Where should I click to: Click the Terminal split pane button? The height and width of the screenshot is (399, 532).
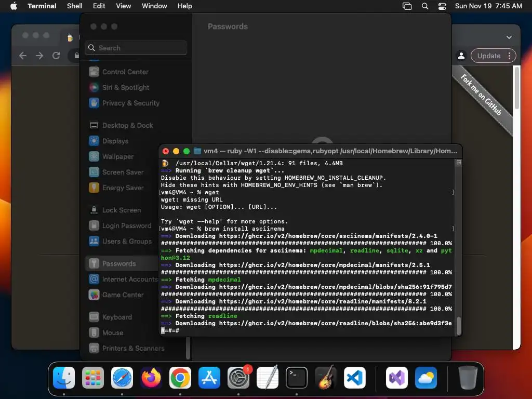458,163
